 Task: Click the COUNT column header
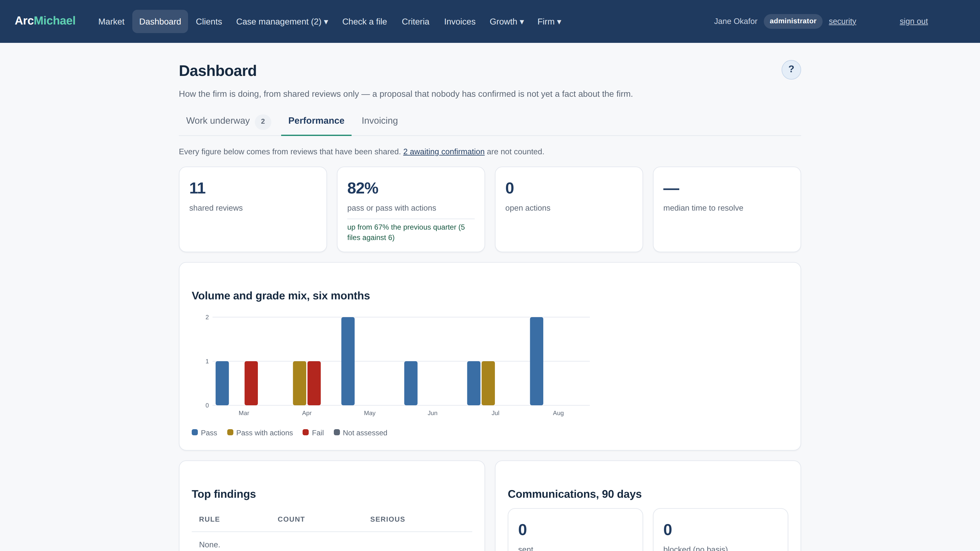(x=291, y=519)
